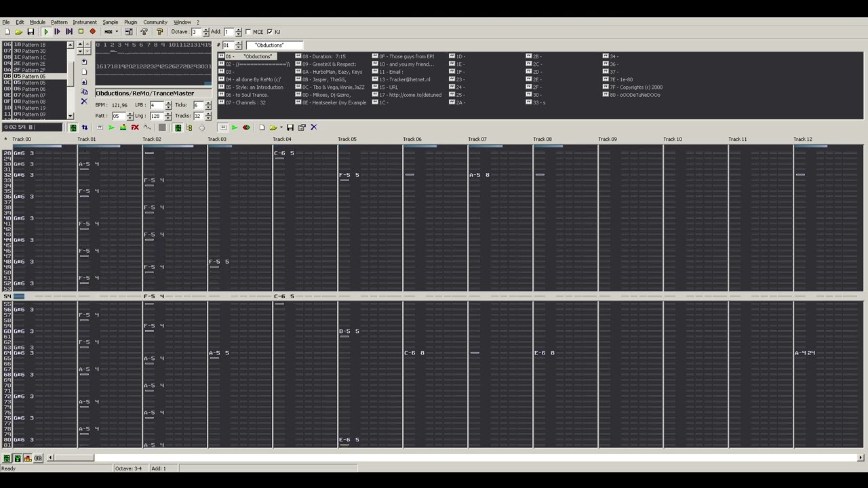This screenshot has height=488, width=868.
Task: Toggle the KJ checkbox
Action: pyautogui.click(x=270, y=32)
